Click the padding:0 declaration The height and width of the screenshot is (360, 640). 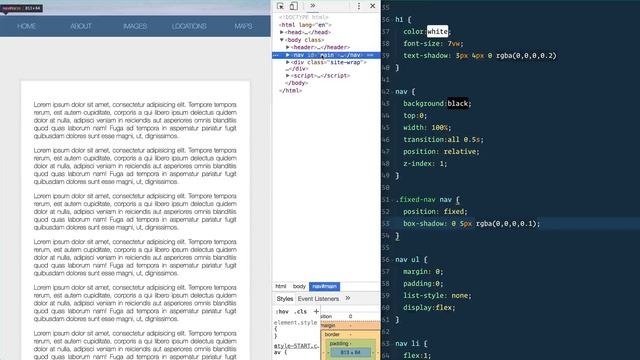pos(423,284)
